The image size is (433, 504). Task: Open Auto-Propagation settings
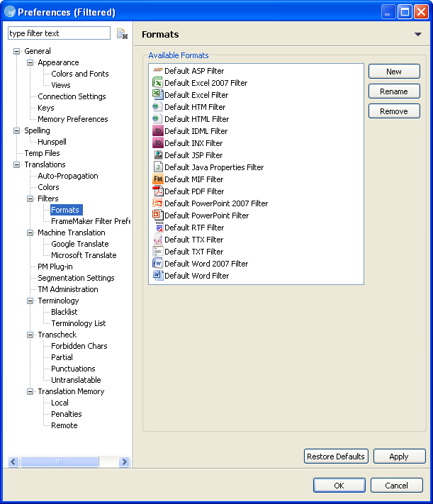(x=68, y=176)
